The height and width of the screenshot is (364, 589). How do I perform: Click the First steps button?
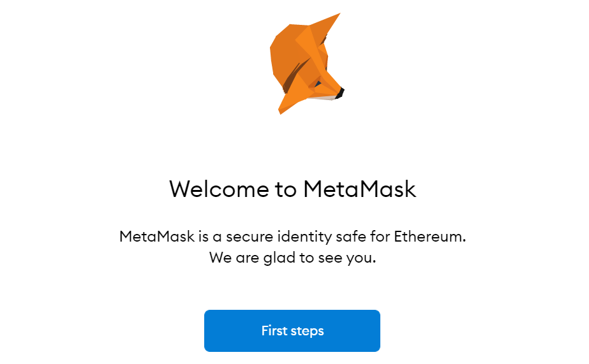pos(292,331)
